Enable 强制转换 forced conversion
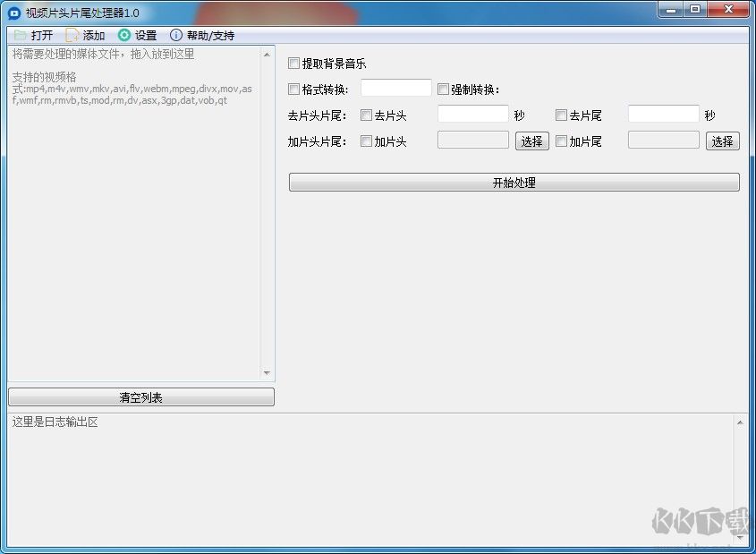 (x=443, y=88)
